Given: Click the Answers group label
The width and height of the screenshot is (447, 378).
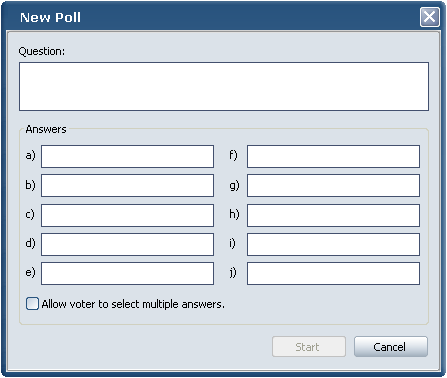Looking at the screenshot, I should coord(46,129).
